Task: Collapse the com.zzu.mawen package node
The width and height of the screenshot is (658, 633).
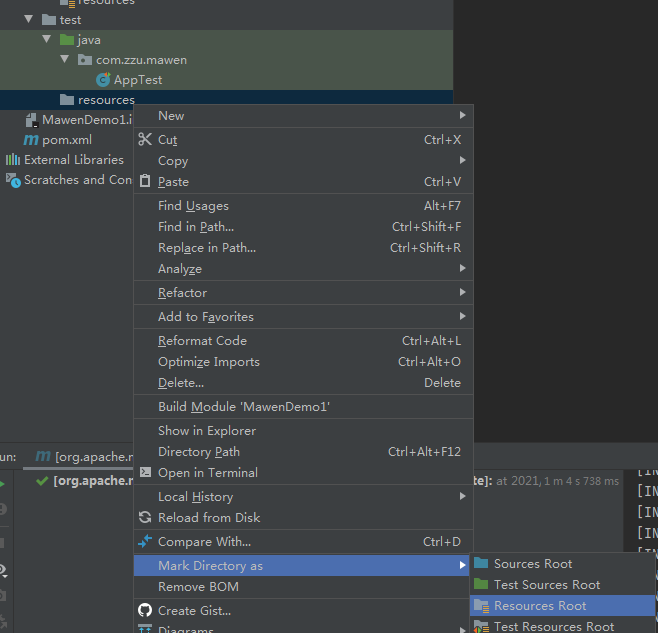Action: [65, 59]
